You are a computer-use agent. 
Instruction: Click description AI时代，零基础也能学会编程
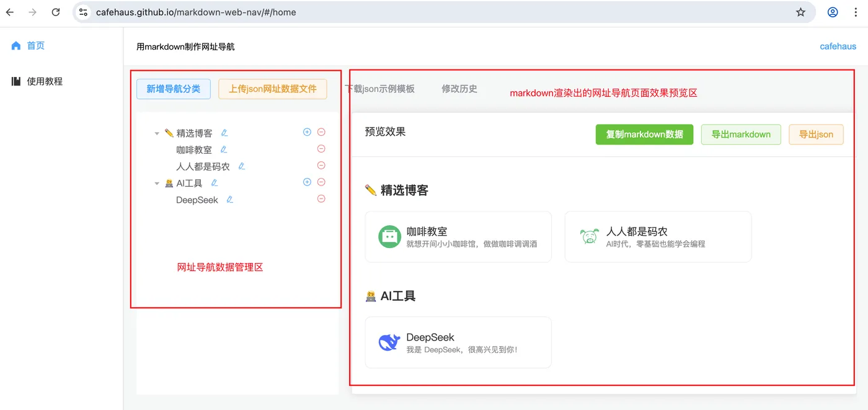[x=656, y=244]
